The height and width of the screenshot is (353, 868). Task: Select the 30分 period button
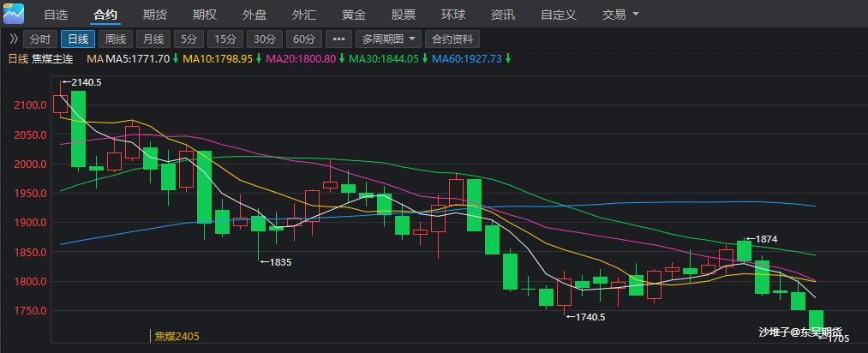click(x=265, y=39)
